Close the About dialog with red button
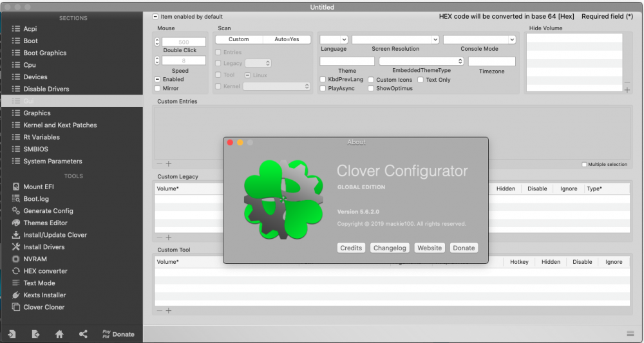 tap(230, 142)
